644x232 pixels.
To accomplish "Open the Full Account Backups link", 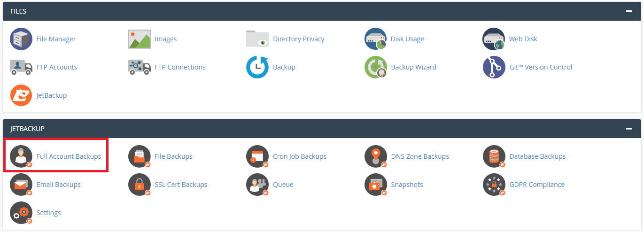I will point(69,156).
